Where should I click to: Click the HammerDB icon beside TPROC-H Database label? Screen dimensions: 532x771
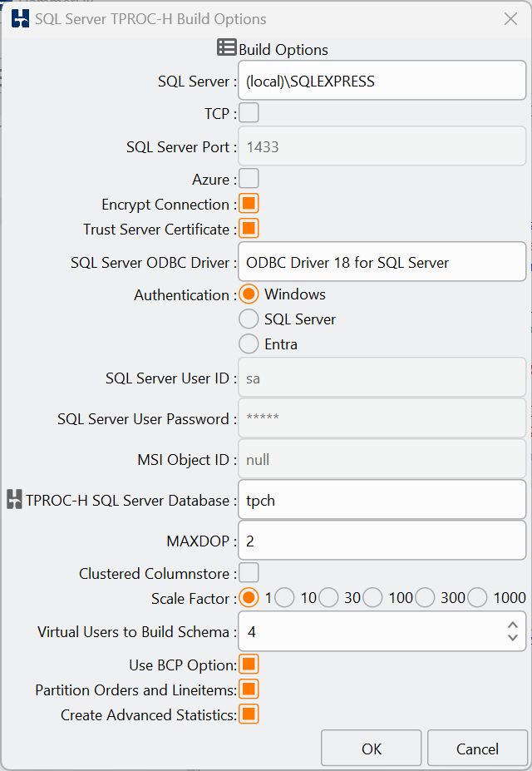[14, 499]
